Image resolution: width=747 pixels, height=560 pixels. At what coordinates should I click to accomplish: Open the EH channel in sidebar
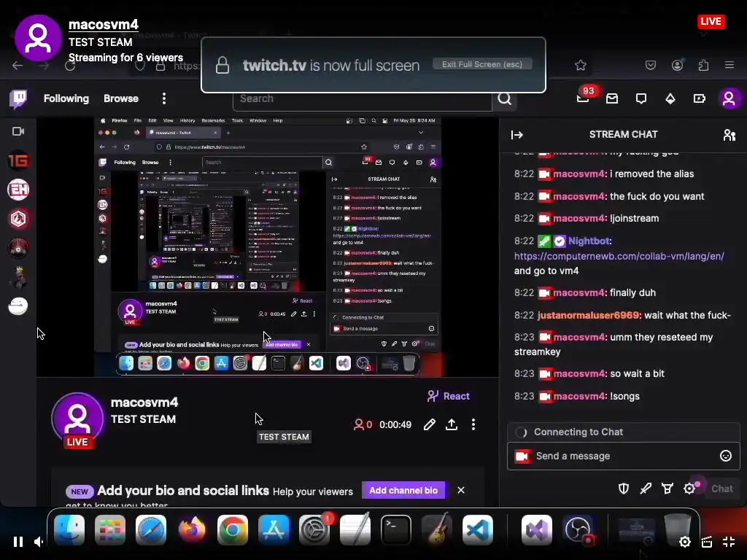coord(18,190)
